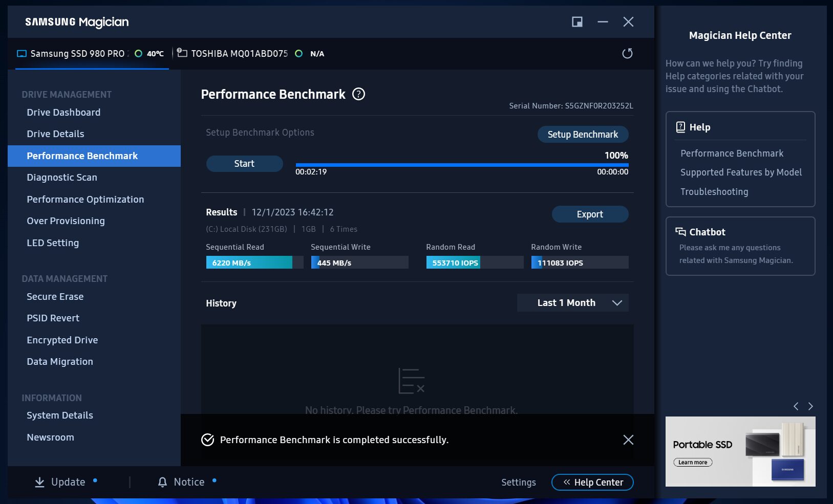Click the Setup Benchmark button
Image resolution: width=833 pixels, height=504 pixels.
point(583,135)
